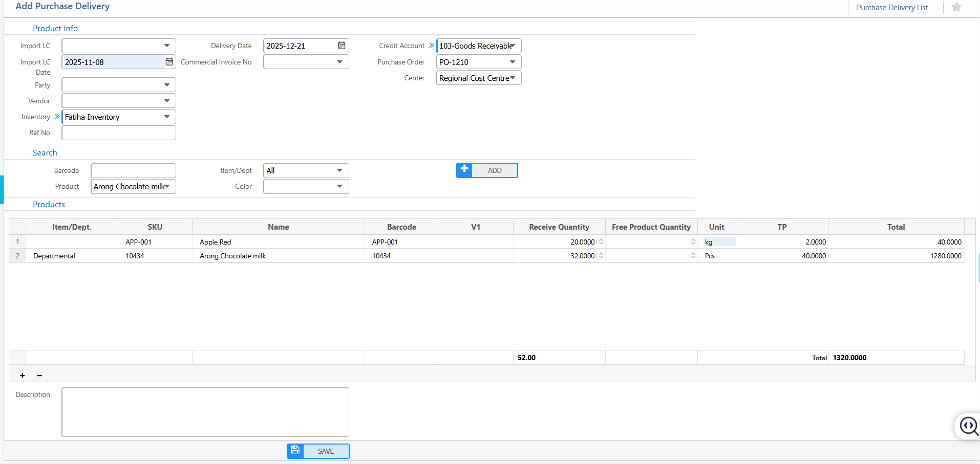980x464 pixels.
Task: Open the Delivery Date calendar picker
Action: pyautogui.click(x=342, y=46)
